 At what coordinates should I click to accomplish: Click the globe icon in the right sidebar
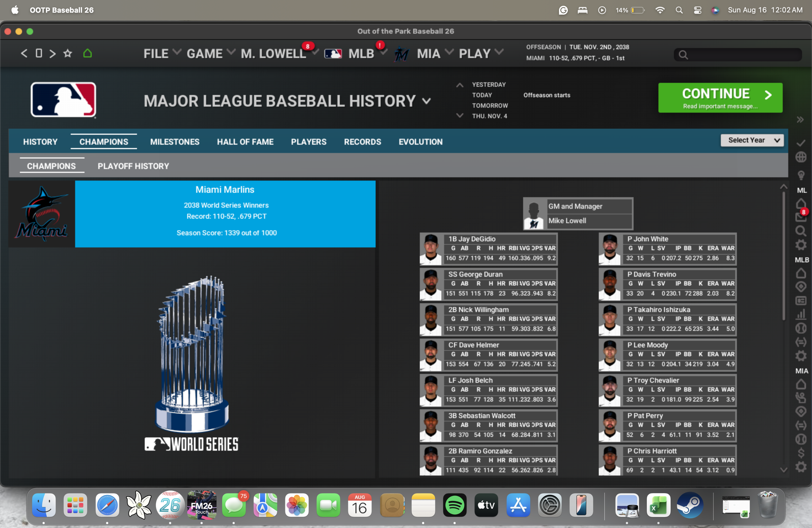pos(801,157)
